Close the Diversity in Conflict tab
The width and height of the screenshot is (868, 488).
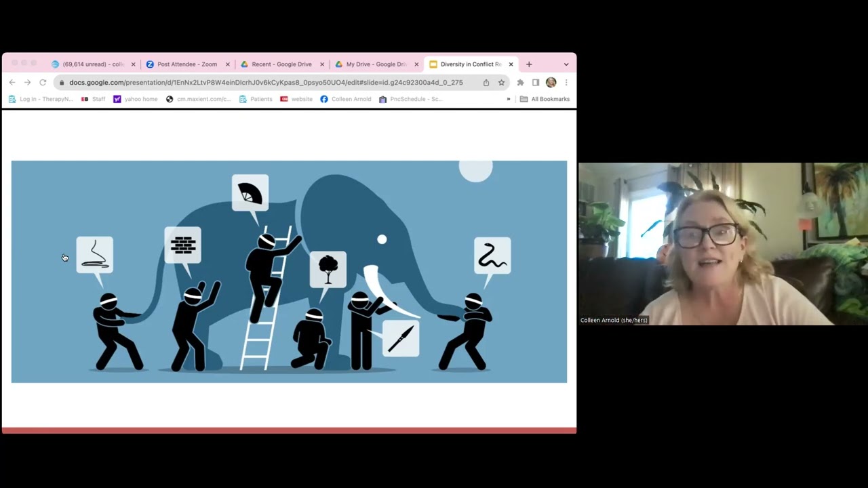(x=511, y=64)
